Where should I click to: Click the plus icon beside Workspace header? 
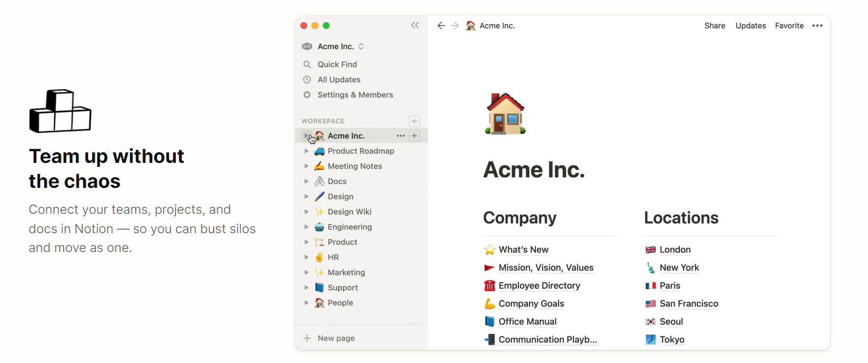click(414, 121)
